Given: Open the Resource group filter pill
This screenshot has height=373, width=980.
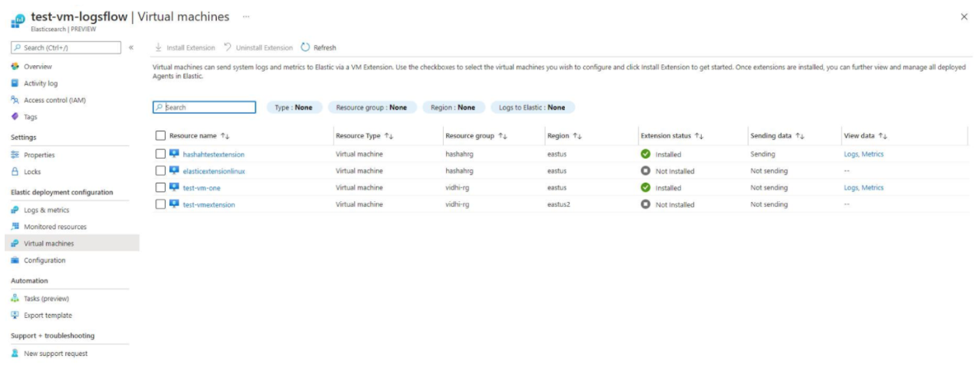Looking at the screenshot, I should point(371,107).
